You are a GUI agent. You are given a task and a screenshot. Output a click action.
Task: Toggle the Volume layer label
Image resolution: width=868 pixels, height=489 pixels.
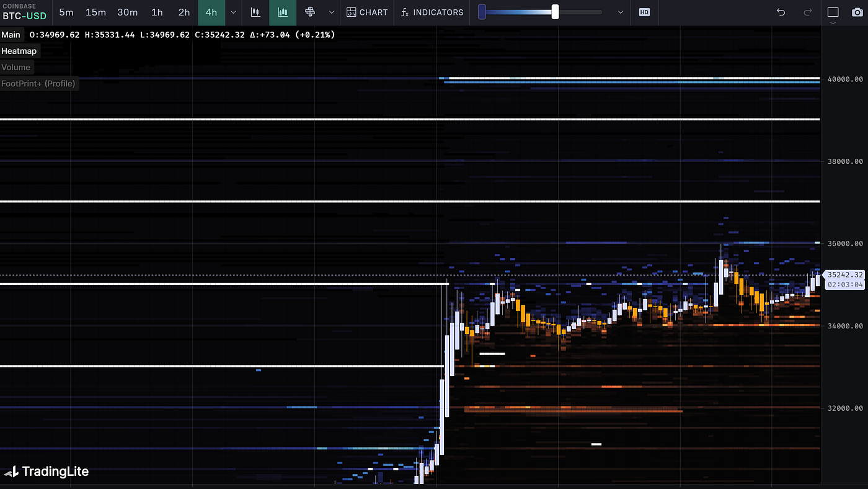(15, 67)
